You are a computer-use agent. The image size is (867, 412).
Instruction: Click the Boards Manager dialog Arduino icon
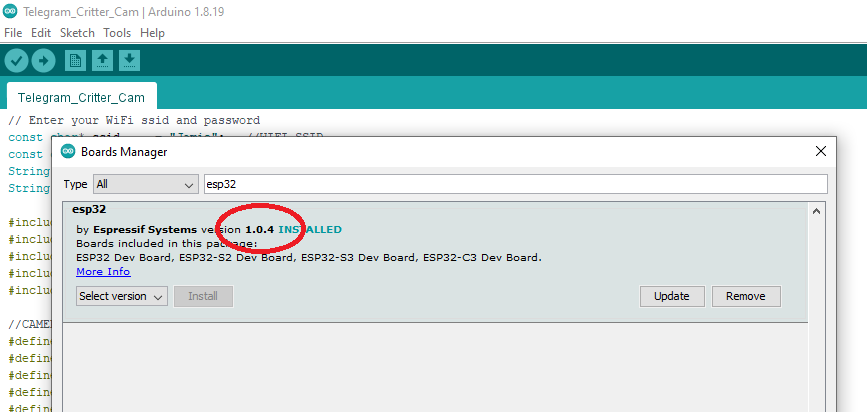click(68, 151)
